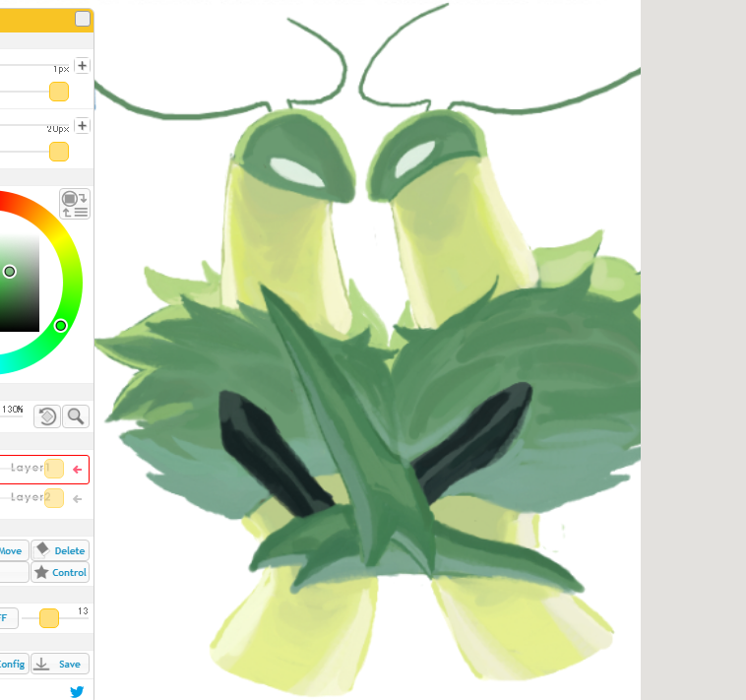Click the gray arrow on Layer2
This screenshot has height=700, width=746.
(78, 499)
